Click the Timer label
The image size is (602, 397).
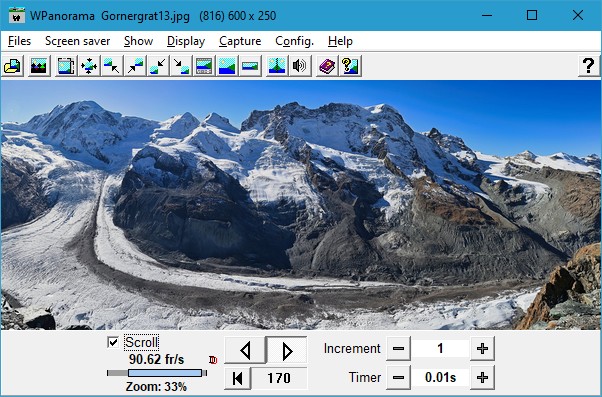click(365, 377)
